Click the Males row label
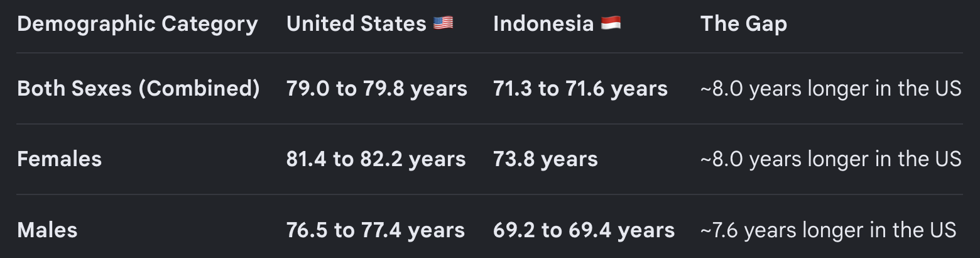Image resolution: width=980 pixels, height=258 pixels. point(47,230)
